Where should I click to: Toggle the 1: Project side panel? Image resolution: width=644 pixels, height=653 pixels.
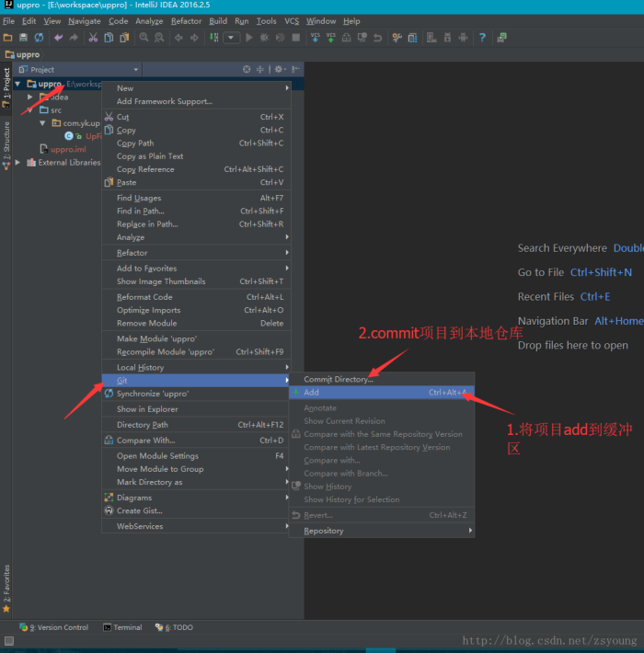coord(6,88)
